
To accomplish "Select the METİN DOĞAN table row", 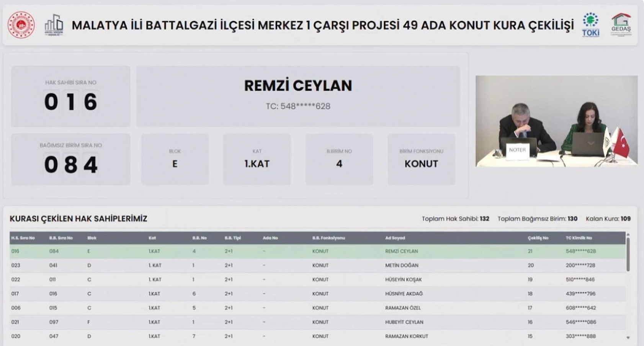I will [268, 265].
